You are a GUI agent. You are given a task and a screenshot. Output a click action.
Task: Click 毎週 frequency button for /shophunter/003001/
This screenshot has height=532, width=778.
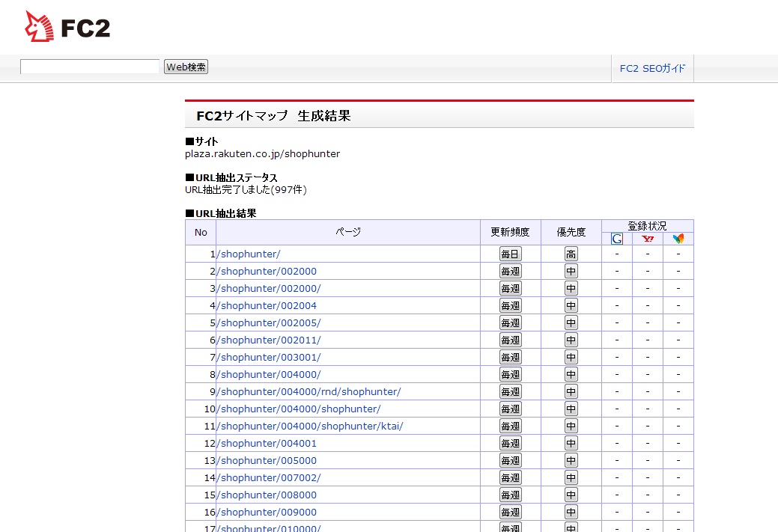pyautogui.click(x=510, y=358)
